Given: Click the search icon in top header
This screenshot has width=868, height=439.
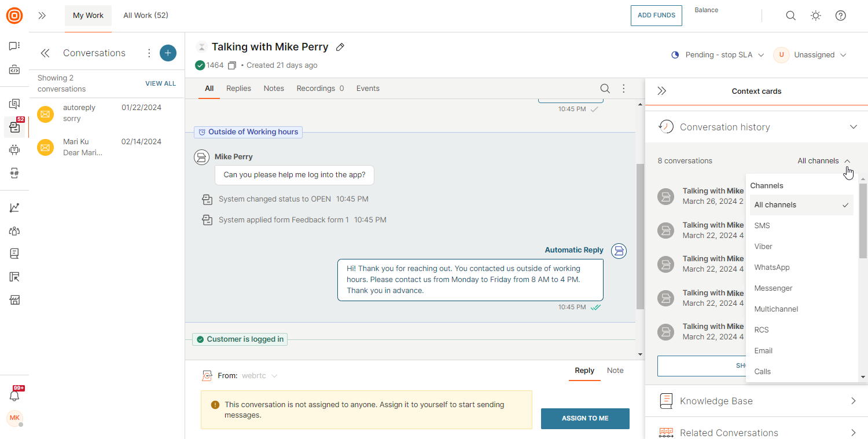Looking at the screenshot, I should (790, 16).
